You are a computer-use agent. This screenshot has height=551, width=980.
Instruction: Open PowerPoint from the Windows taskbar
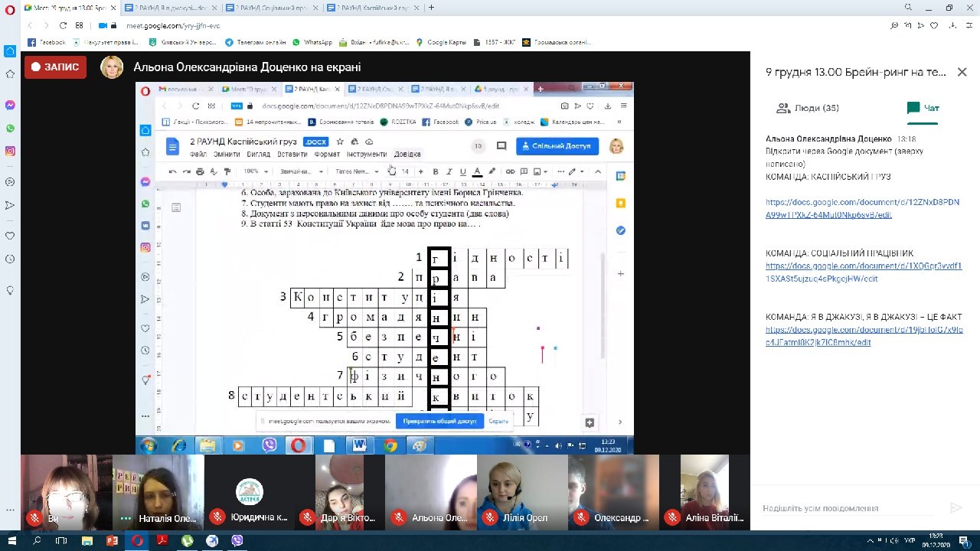click(112, 541)
